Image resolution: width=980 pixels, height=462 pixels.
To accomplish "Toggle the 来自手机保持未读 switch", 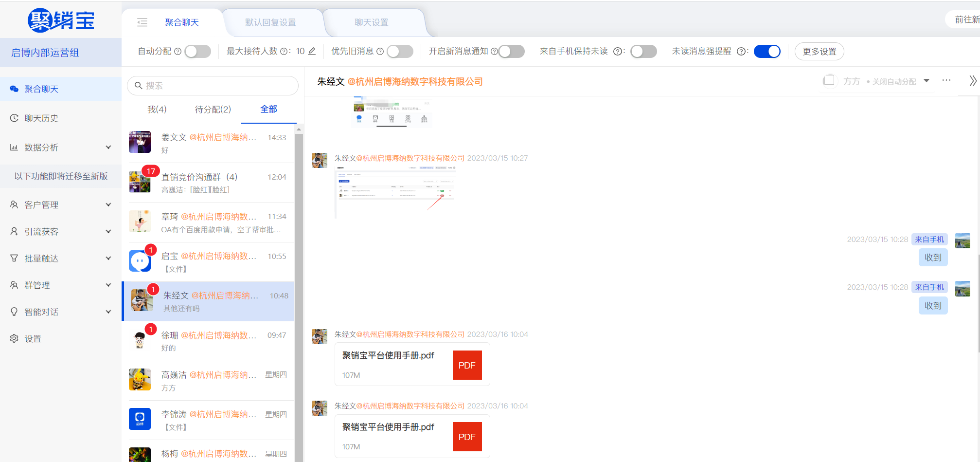I will click(643, 51).
